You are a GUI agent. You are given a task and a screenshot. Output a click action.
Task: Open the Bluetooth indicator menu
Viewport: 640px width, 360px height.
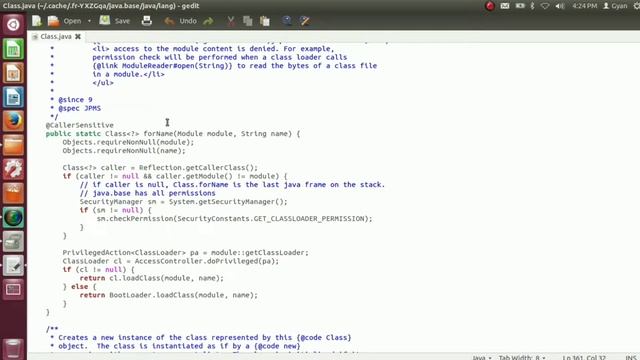[532, 6]
